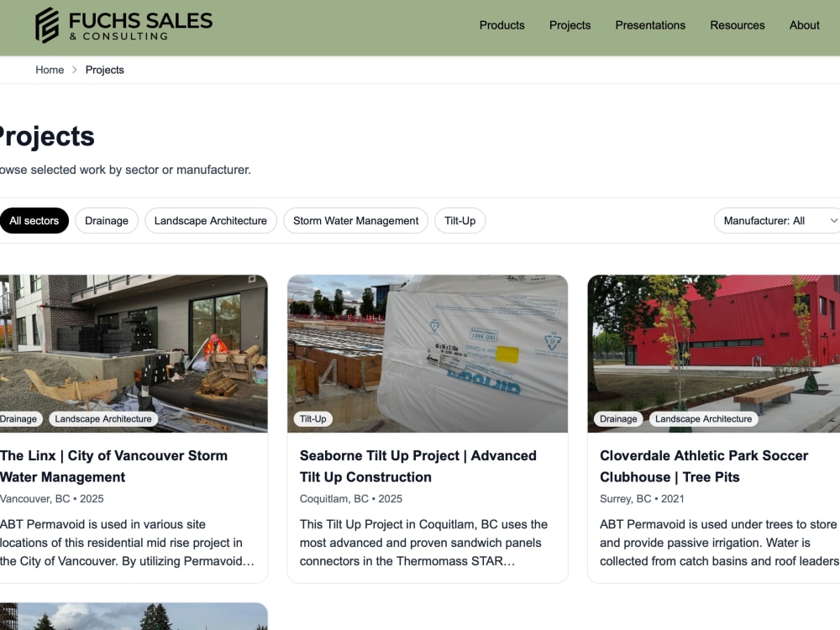Click the Tilt-Up tag on Seaborne photo
Viewport: 840px width, 630px height.
pyautogui.click(x=312, y=419)
